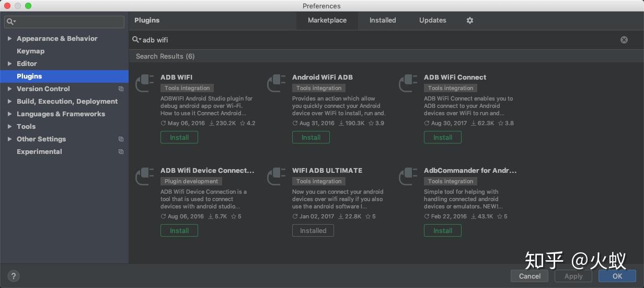Click the plugin search magnifier dropdown
Screen dimensions: 644x288
tap(137, 40)
